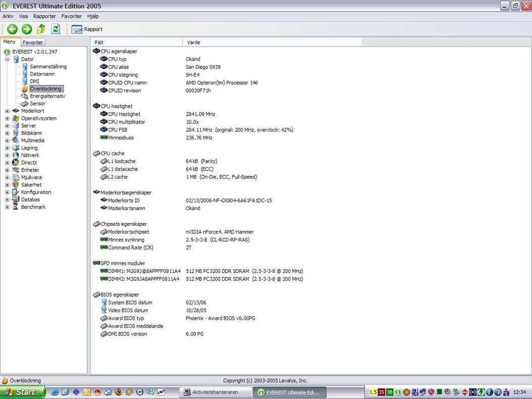Select Sensor in the tree

(x=37, y=104)
